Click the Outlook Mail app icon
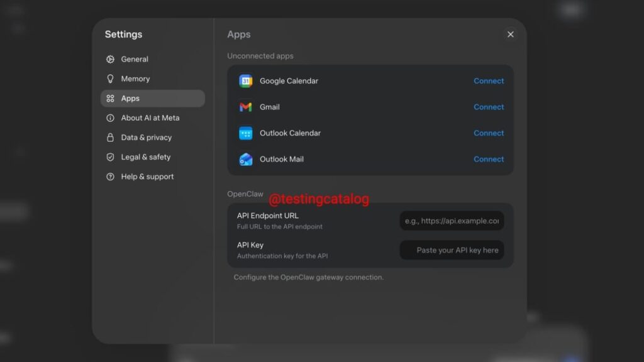644x362 pixels. point(246,159)
